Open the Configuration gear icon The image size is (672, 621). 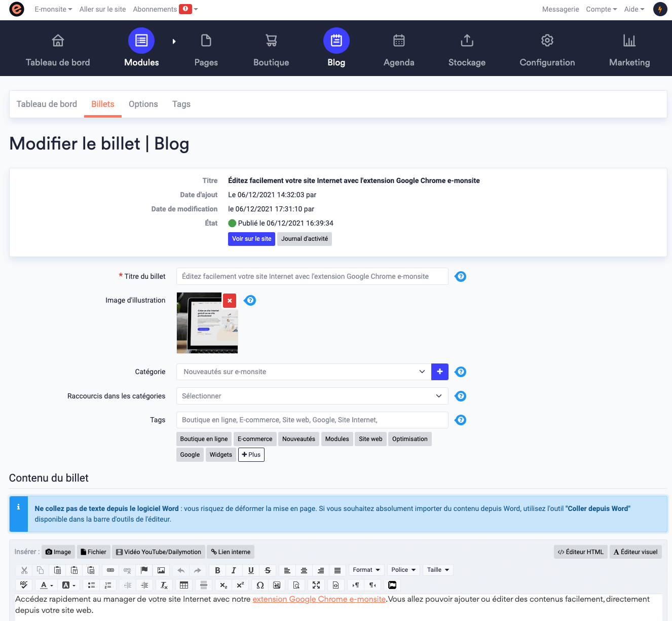[547, 41]
